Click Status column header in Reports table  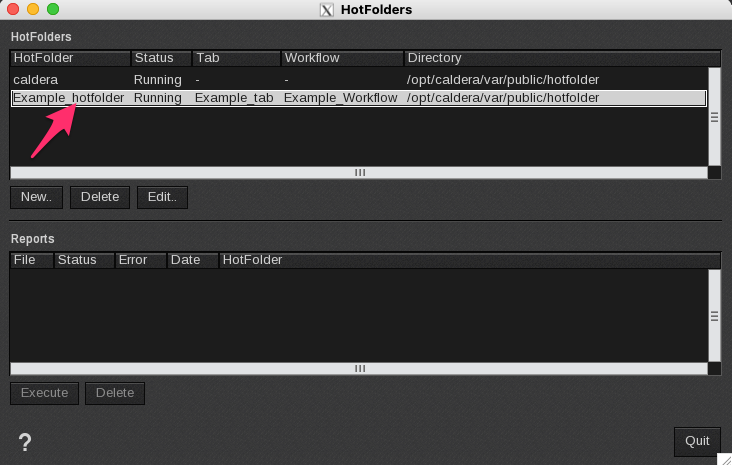[x=84, y=260]
